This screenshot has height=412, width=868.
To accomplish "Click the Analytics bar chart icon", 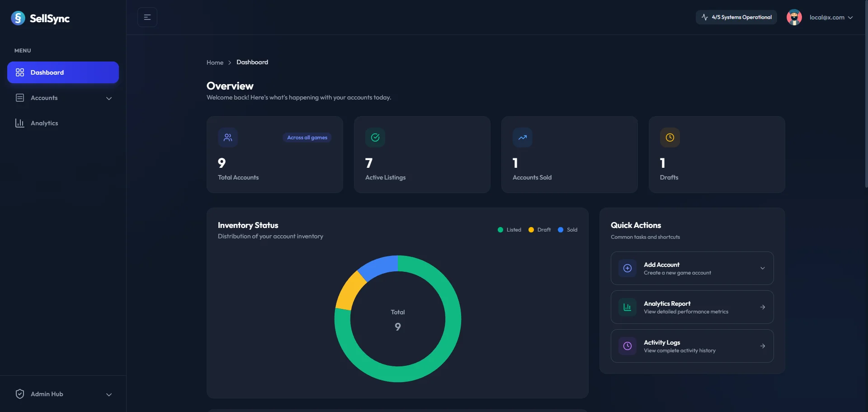I will coord(19,123).
